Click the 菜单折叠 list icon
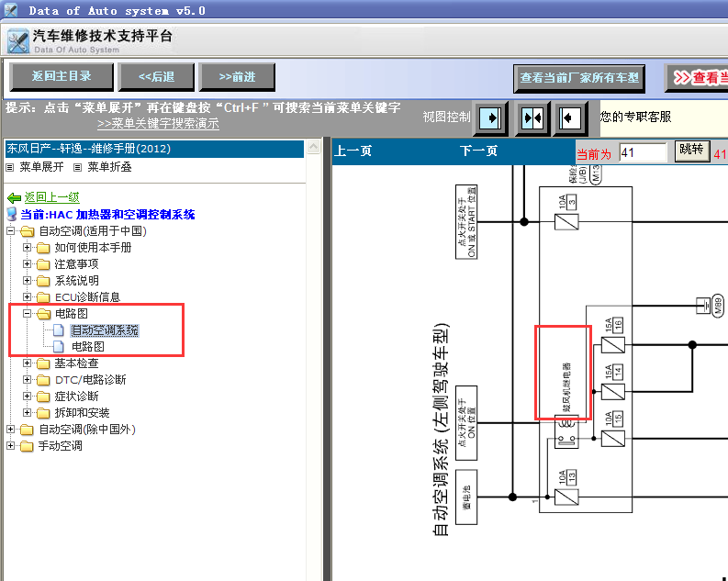The image size is (728, 581). click(77, 168)
